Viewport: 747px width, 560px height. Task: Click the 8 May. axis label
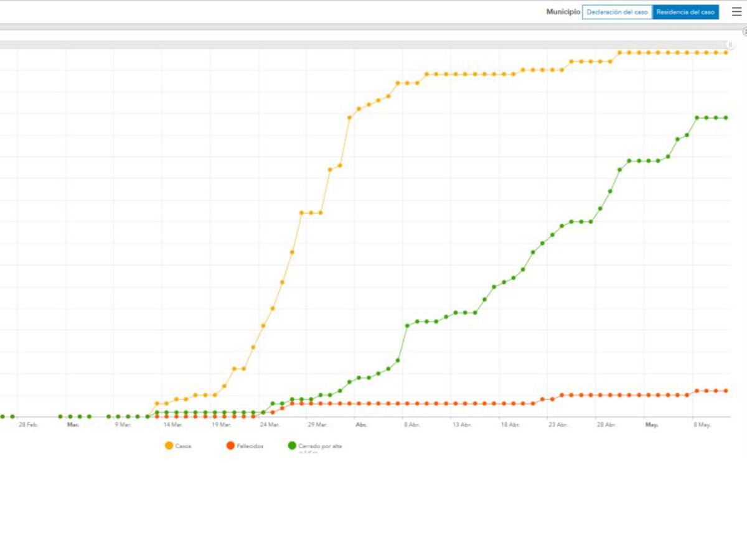[x=702, y=425]
